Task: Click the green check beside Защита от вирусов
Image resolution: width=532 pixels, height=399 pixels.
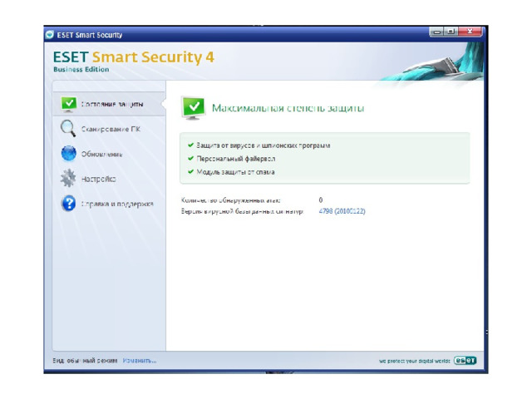Action: coord(190,145)
